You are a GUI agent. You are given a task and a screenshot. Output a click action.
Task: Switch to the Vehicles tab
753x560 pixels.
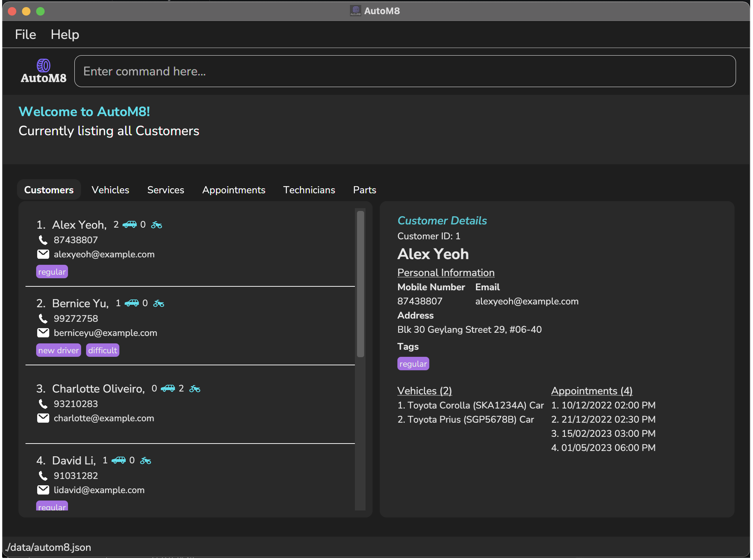[x=111, y=190]
